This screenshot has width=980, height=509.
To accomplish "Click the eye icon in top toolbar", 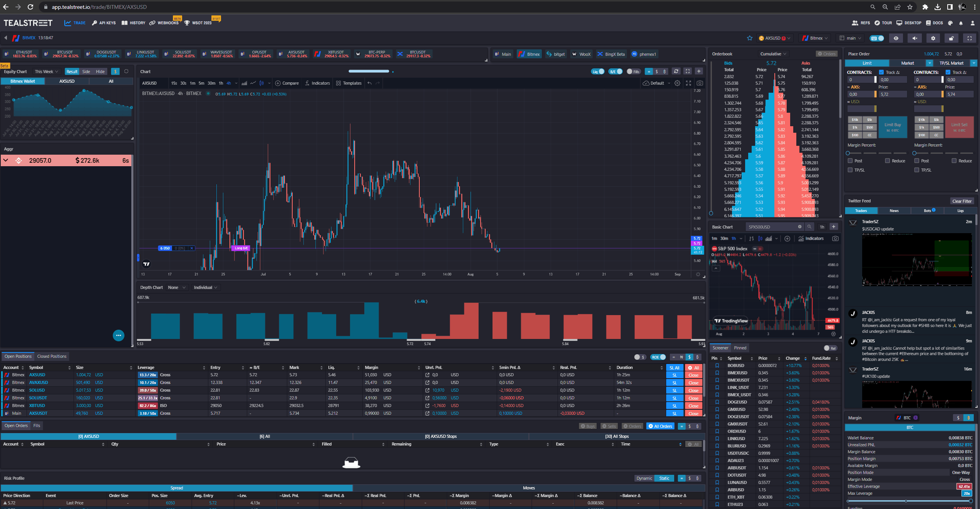I will click(896, 38).
